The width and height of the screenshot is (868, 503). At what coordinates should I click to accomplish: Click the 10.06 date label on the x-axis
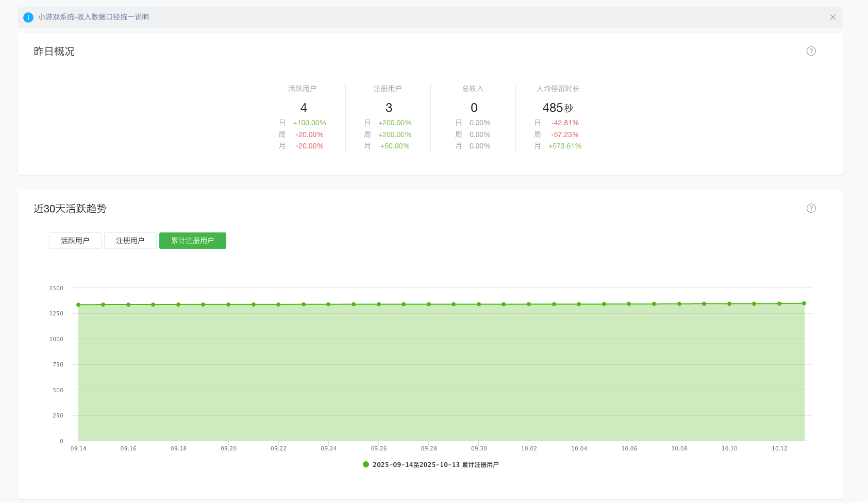[x=629, y=448]
